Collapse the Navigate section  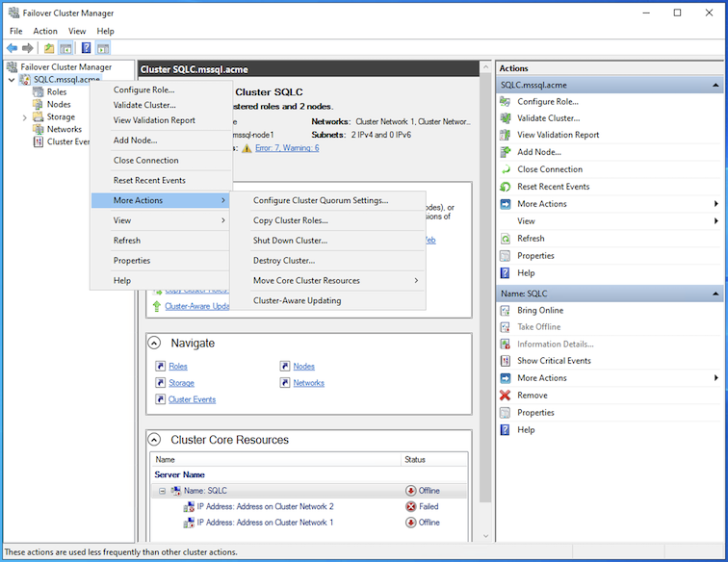coord(154,343)
